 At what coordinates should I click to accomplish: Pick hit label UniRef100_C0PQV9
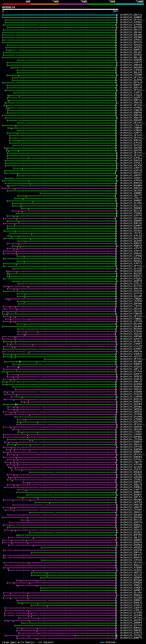point(131,70)
